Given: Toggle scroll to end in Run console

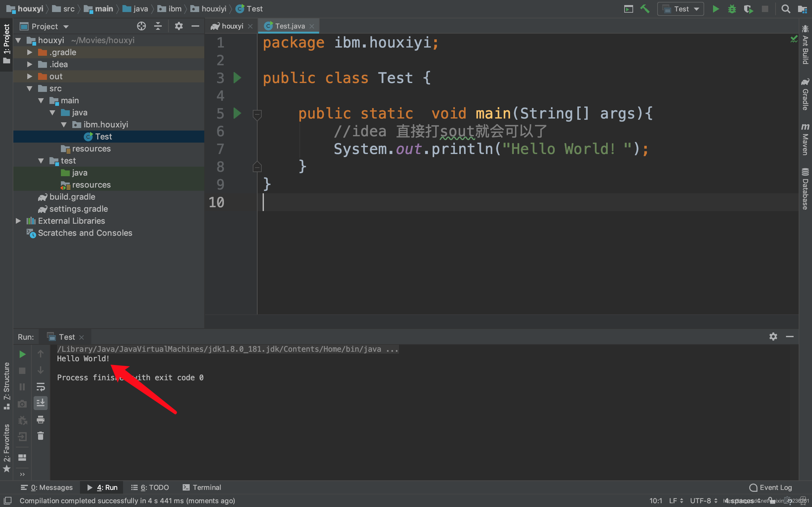Looking at the screenshot, I should coord(41,403).
